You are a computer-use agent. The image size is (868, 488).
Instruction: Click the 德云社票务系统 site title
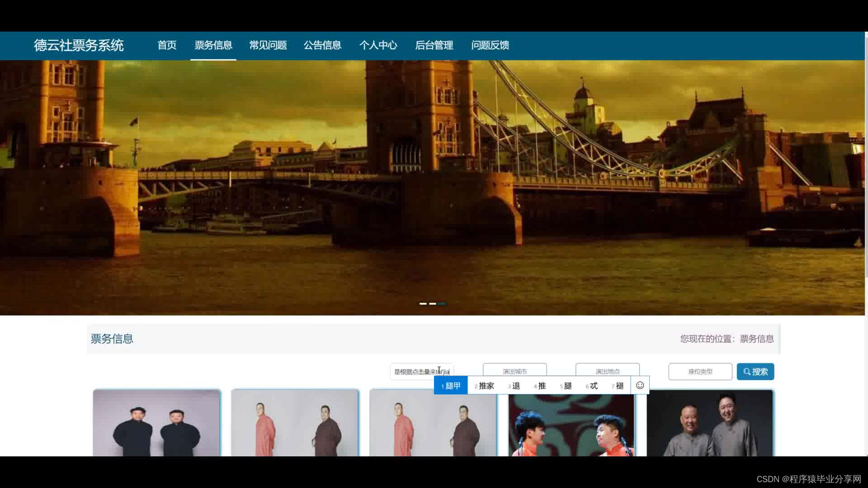point(79,45)
